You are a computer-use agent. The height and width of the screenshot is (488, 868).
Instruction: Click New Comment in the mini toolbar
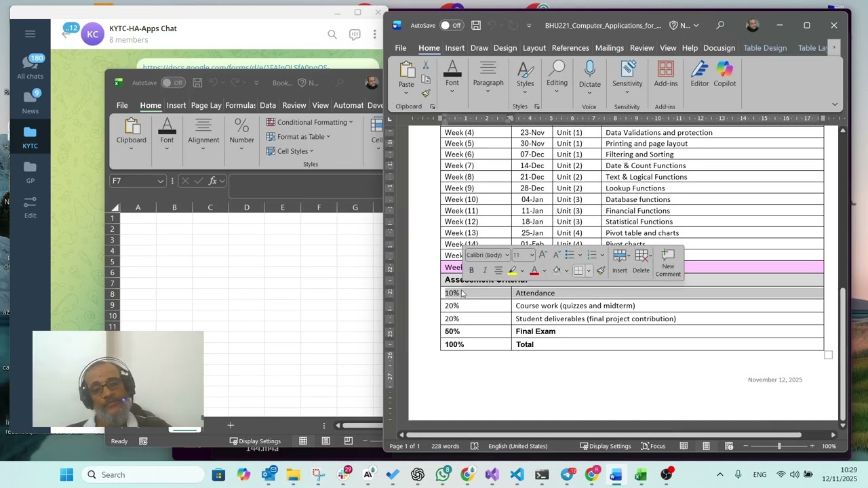coord(668,263)
